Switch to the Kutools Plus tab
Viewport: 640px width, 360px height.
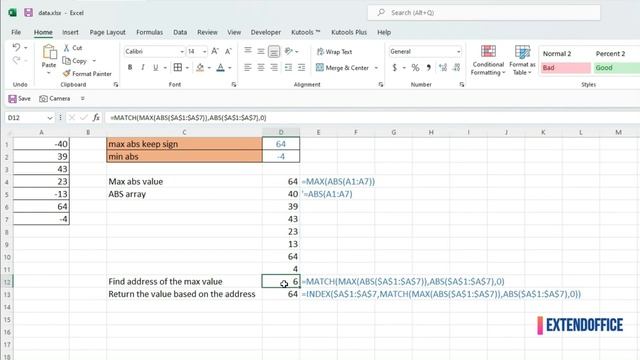349,32
